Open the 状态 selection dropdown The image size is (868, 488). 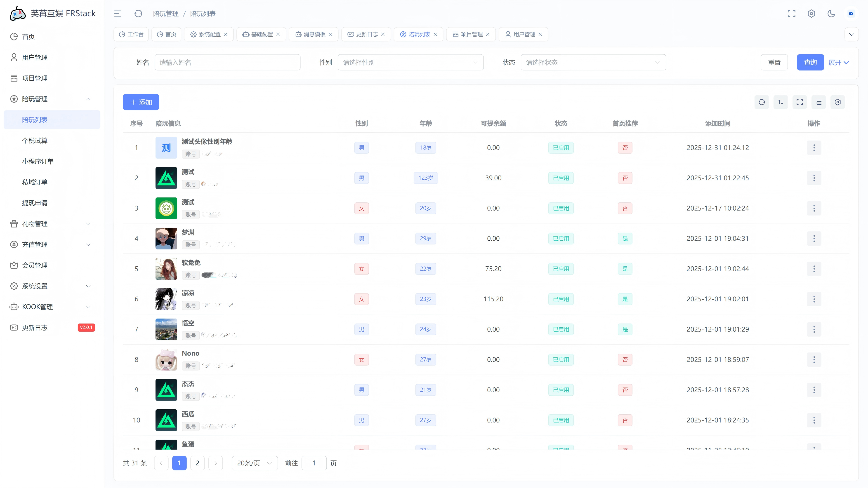click(593, 62)
